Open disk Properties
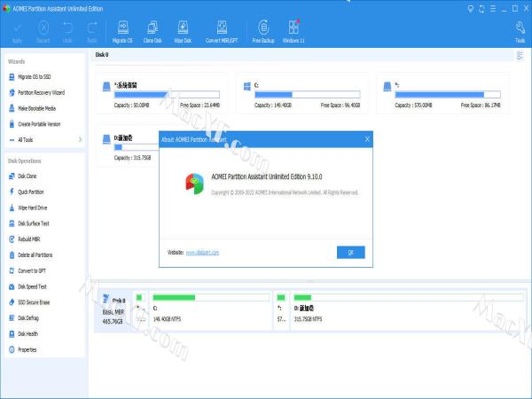Viewport: 532px width, 399px height. click(27, 350)
